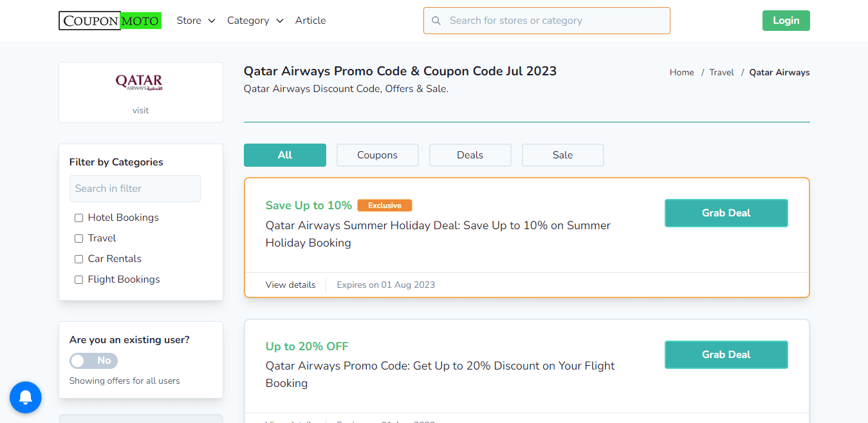Click the Login button
Screen dimensions: 868x423
(786, 20)
